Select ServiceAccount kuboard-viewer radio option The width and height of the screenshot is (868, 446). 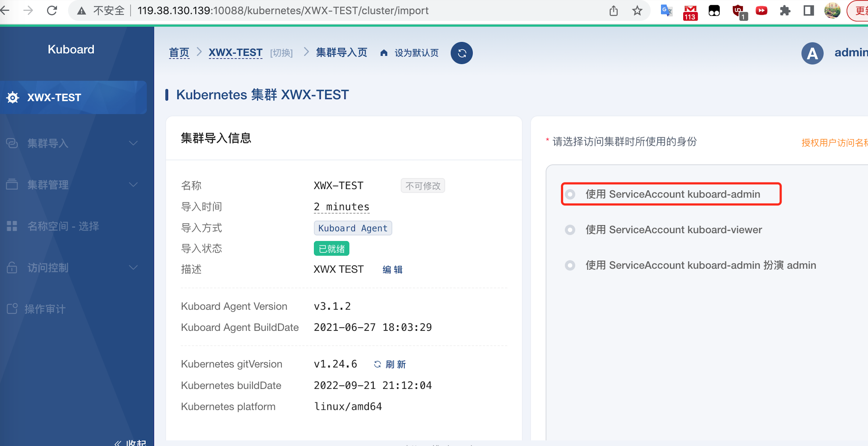point(570,230)
